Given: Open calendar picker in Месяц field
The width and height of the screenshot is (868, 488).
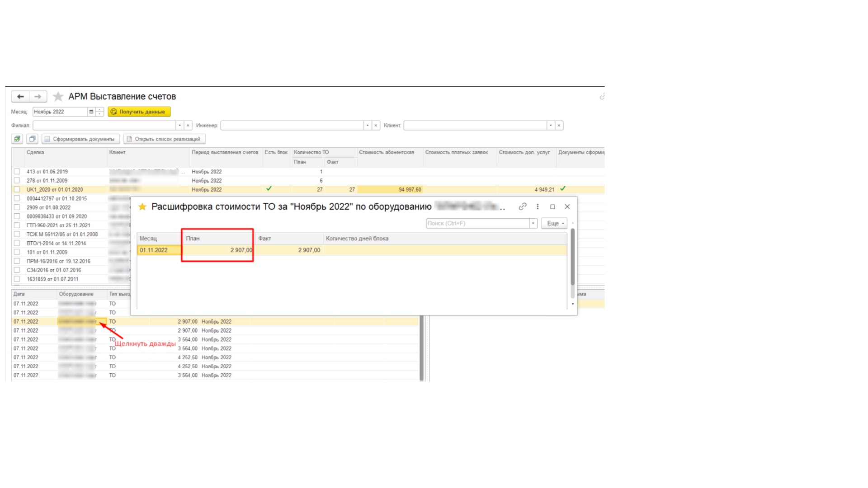Looking at the screenshot, I should [x=91, y=112].
